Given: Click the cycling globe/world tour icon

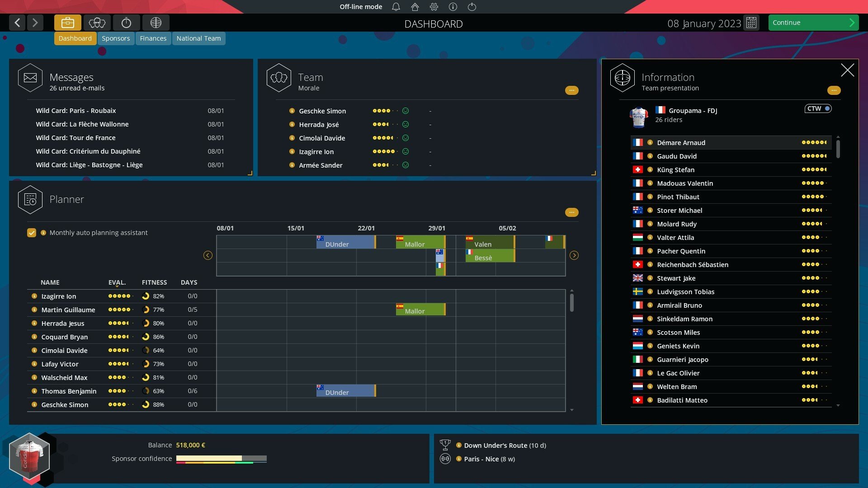Looking at the screenshot, I should pyautogui.click(x=156, y=22).
